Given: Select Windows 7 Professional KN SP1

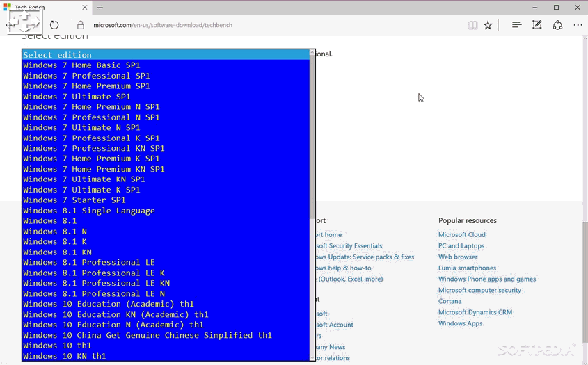Looking at the screenshot, I should [x=166, y=148].
